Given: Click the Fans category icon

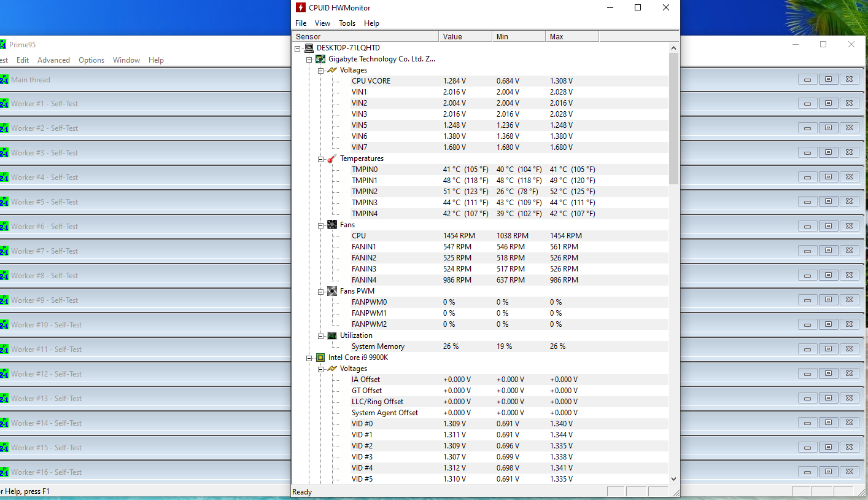Looking at the screenshot, I should tap(331, 225).
